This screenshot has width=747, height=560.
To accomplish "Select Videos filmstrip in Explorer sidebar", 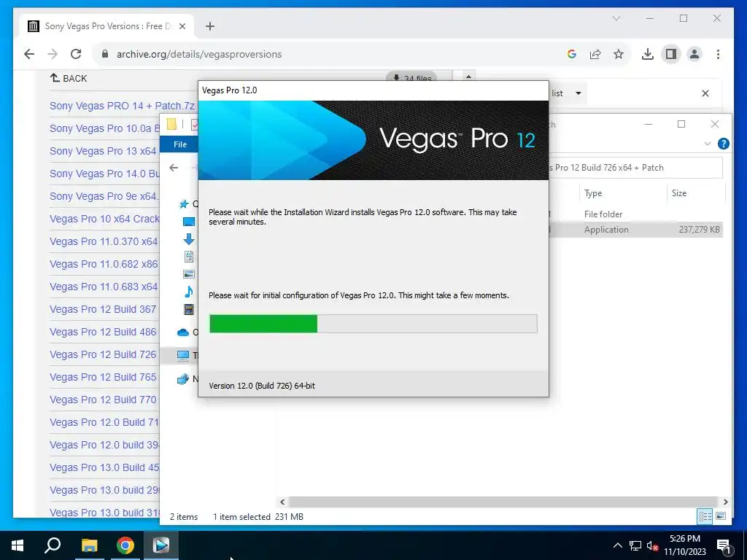I will [189, 309].
